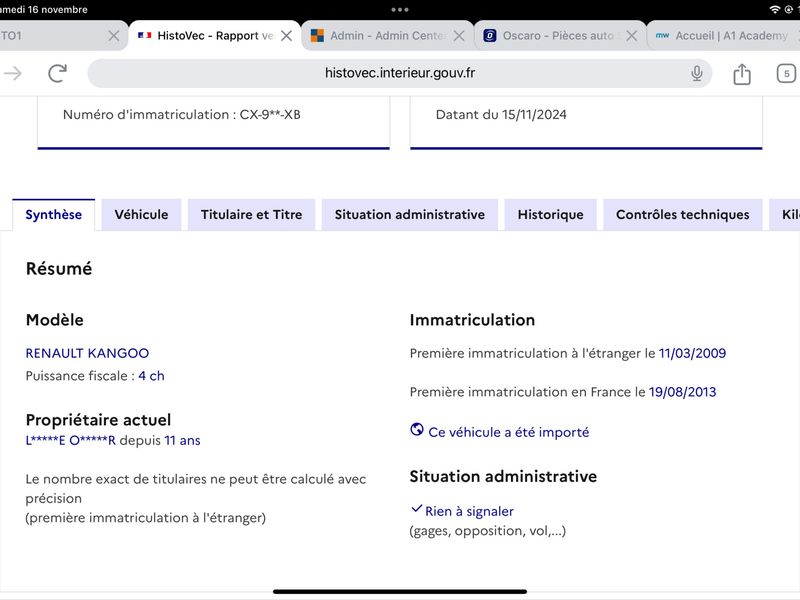The height and width of the screenshot is (600, 800).
Task: Select the date 19/08/2013
Action: click(683, 392)
